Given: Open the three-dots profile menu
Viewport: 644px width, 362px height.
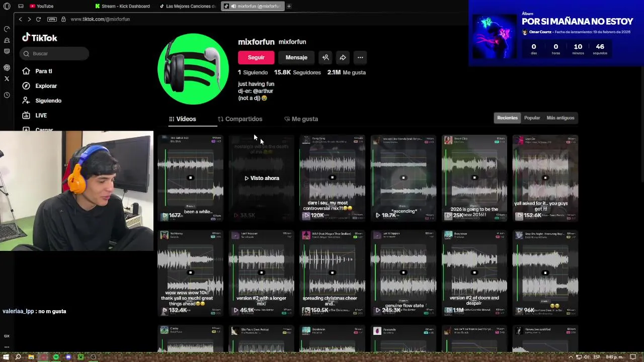Looking at the screenshot, I should (360, 57).
